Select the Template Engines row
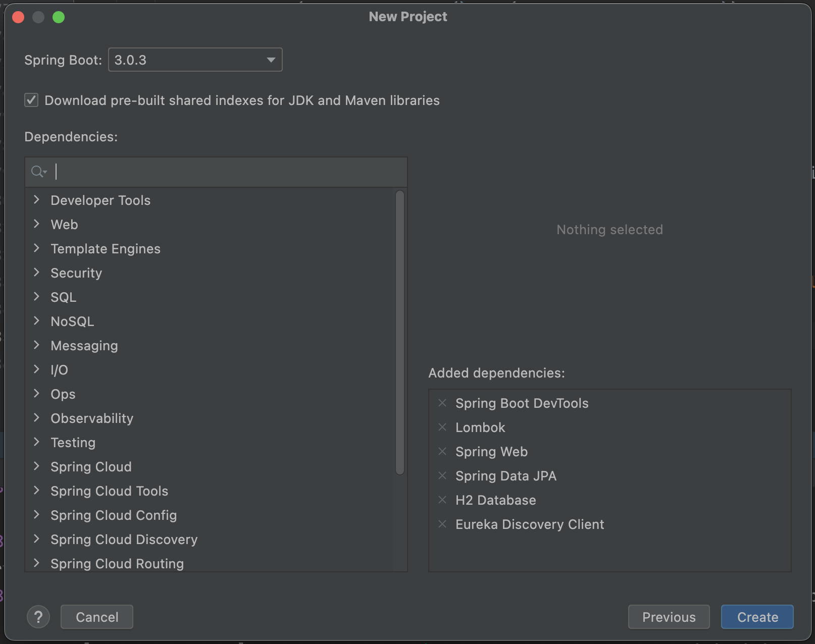The height and width of the screenshot is (644, 815). click(x=210, y=249)
